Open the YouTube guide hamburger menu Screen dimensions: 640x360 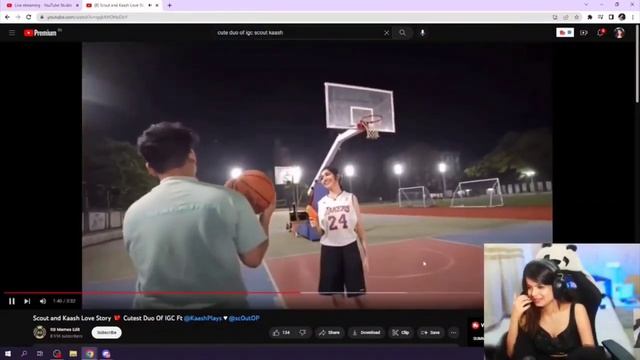coord(12,33)
